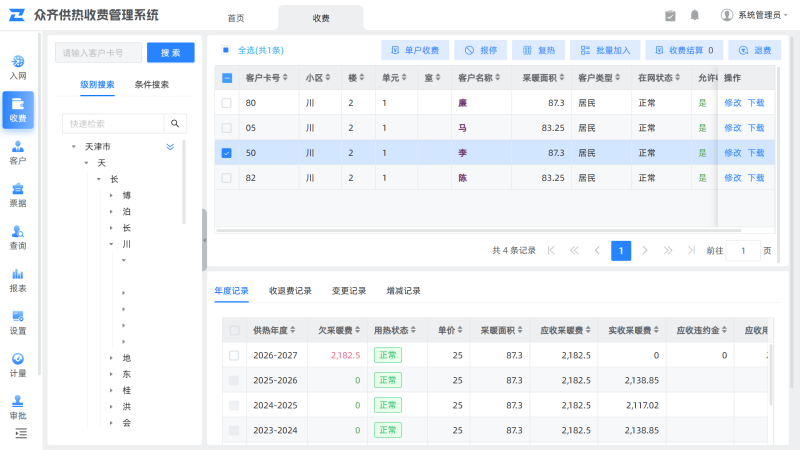Open the 报表 sidebar module
Screen dimensions: 800x450
18,280
